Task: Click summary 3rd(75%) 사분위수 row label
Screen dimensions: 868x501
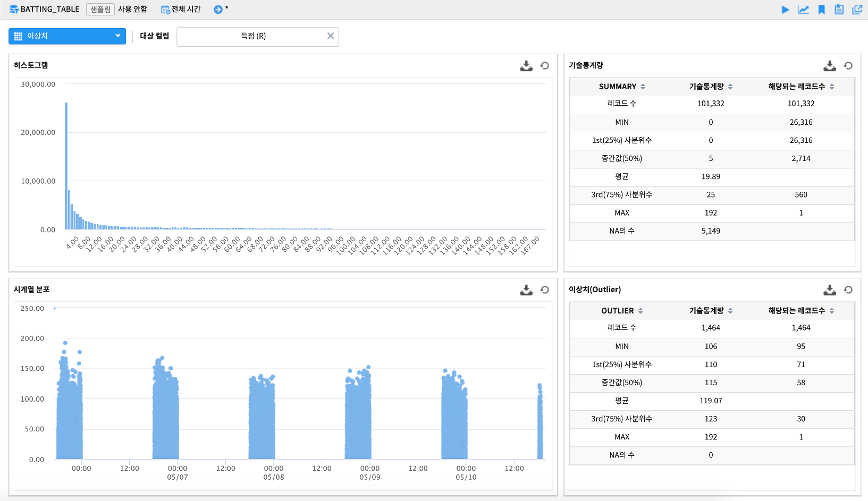Action: pyautogui.click(x=622, y=194)
